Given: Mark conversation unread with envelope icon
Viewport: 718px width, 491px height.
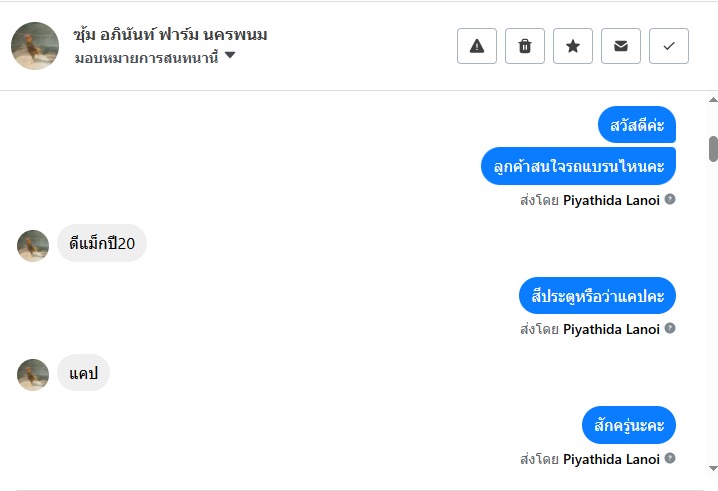Looking at the screenshot, I should (621, 46).
